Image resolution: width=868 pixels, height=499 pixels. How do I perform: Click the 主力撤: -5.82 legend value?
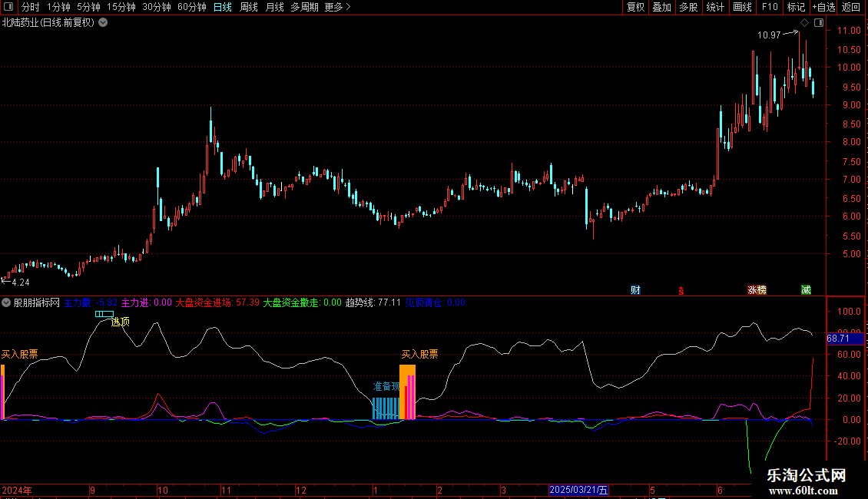click(91, 302)
